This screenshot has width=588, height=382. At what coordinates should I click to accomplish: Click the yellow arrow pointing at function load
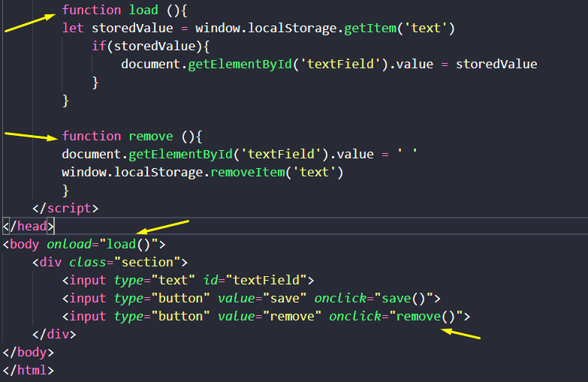(x=30, y=23)
